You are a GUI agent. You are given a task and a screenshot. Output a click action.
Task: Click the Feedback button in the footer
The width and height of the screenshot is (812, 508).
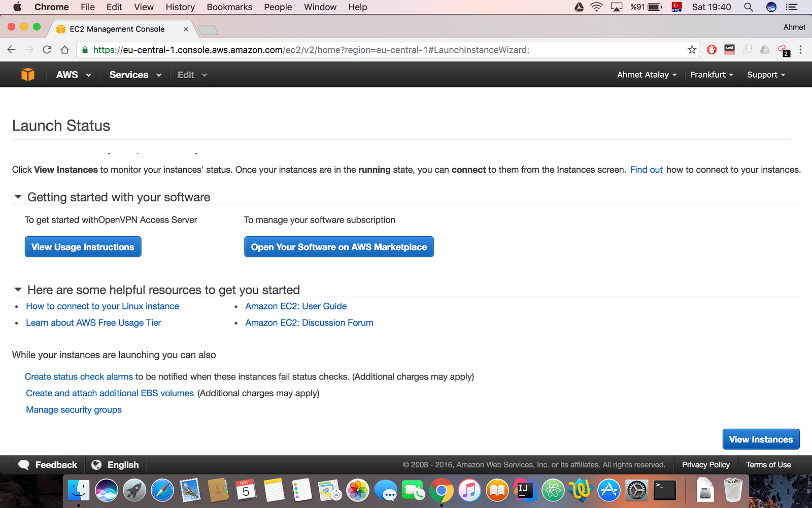(x=48, y=465)
